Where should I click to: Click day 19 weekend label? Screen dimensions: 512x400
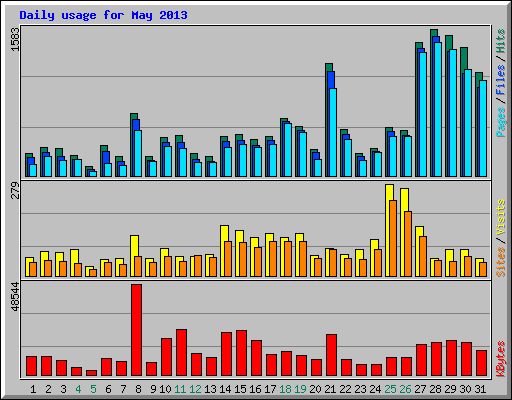coord(300,389)
